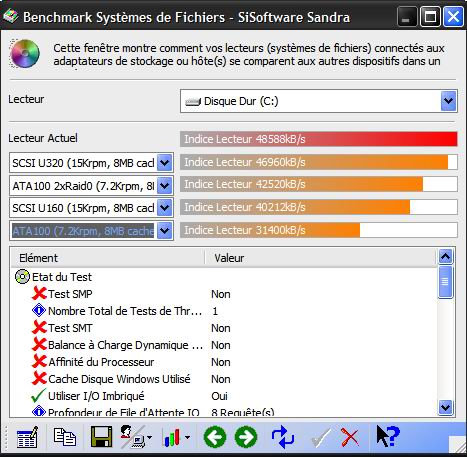This screenshot has height=457, width=467.
Task: Click the grey checkmark OK icon
Action: click(x=320, y=438)
